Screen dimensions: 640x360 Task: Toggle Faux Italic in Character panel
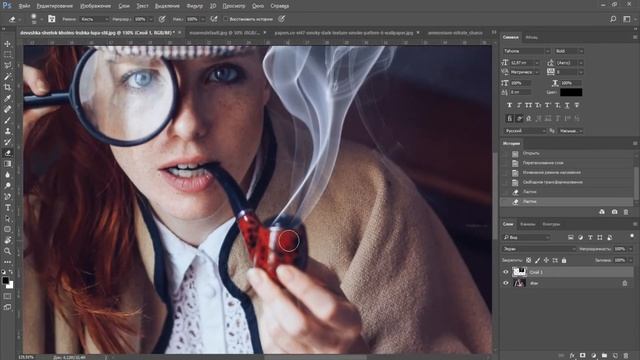coord(519,105)
